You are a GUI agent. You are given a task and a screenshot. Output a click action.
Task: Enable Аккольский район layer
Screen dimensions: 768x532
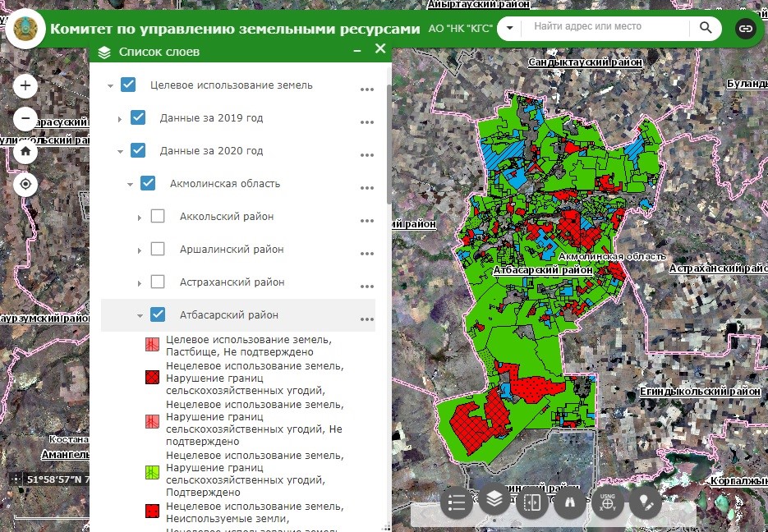click(158, 216)
